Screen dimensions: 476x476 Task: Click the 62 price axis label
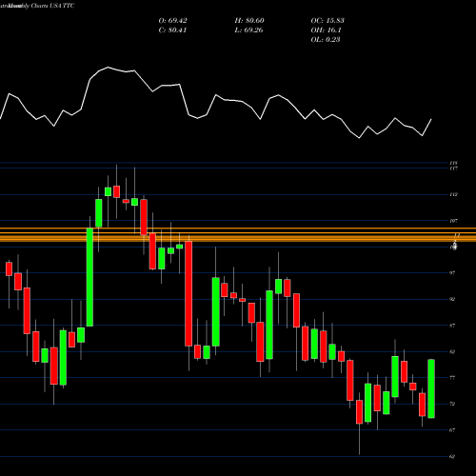click(452, 456)
